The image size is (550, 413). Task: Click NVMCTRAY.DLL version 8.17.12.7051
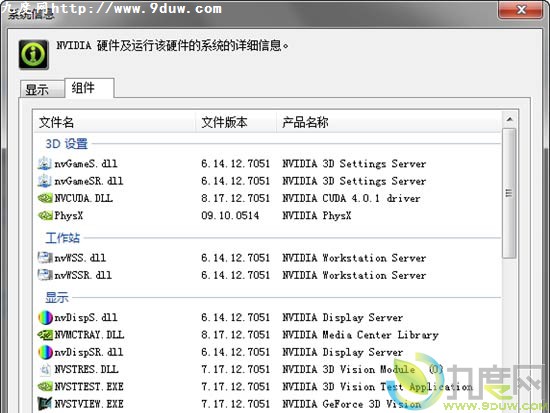235,335
